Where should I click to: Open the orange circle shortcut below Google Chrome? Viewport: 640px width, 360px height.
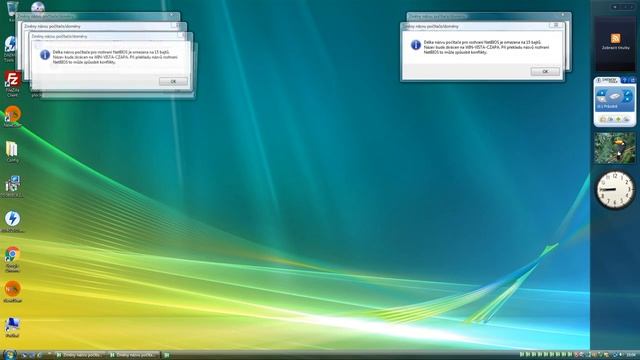[x=12, y=289]
